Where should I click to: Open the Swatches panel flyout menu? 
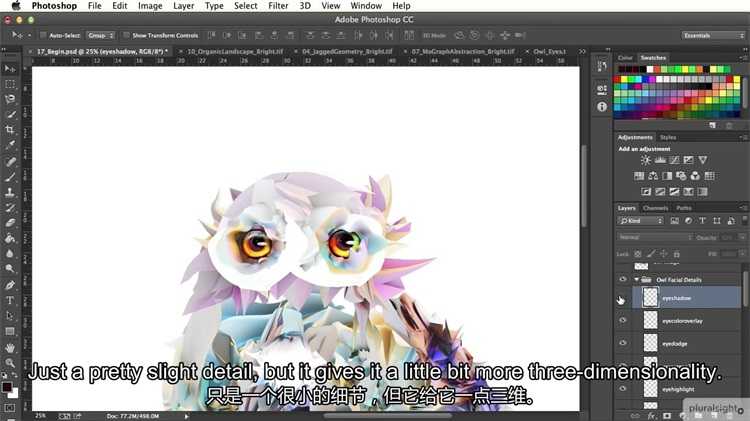click(x=743, y=57)
